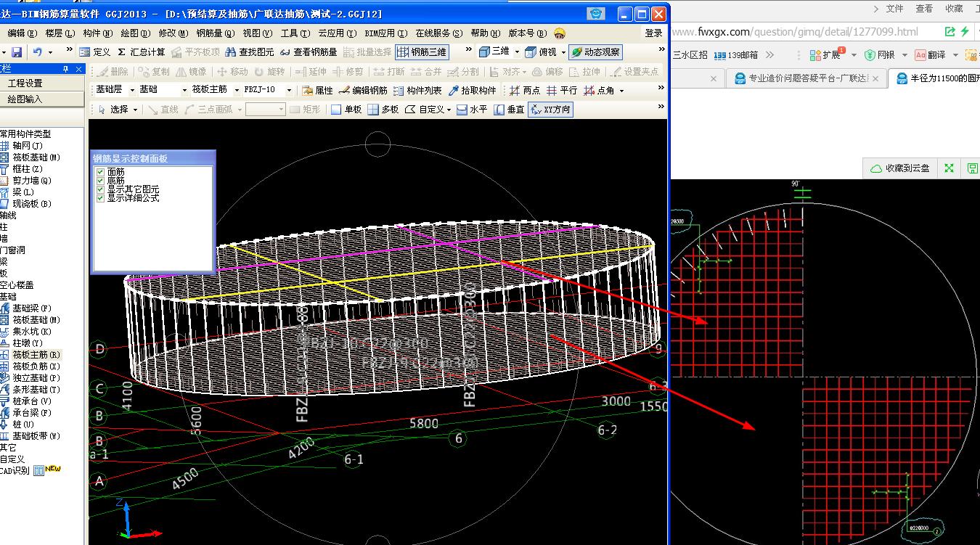Image resolution: width=980 pixels, height=545 pixels.
Task: Open 139邮箱 bookmark in browser
Action: (x=736, y=54)
